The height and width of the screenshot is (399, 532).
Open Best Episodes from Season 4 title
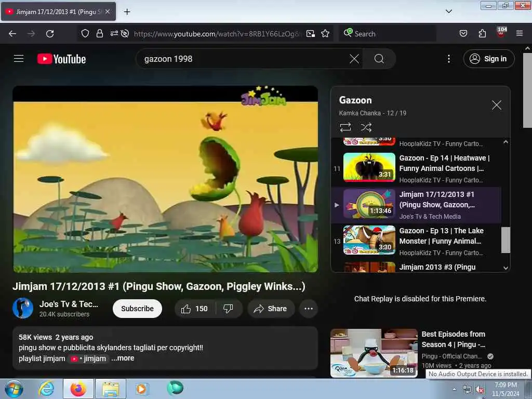point(453,339)
